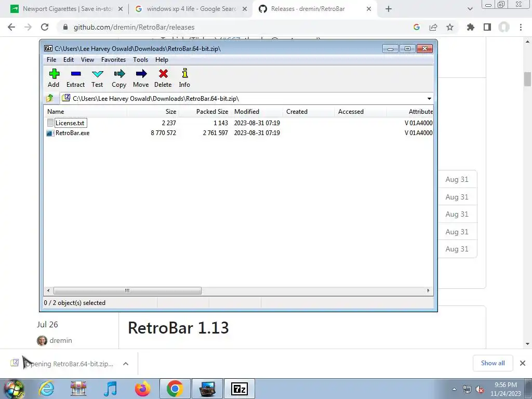Sort by Packed Size column header
Viewport: 532px width, 399px height.
(205, 112)
